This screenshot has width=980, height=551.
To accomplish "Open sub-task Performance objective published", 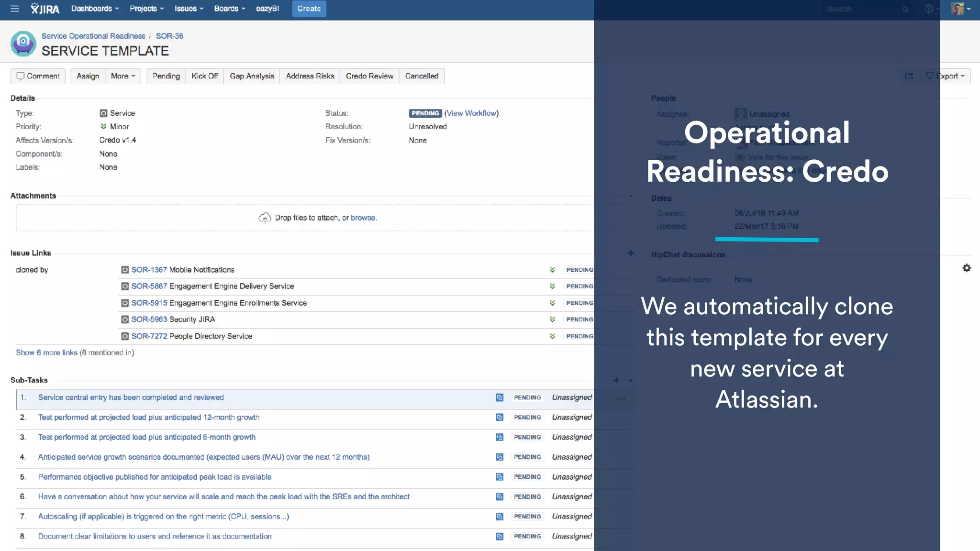I will (x=155, y=477).
